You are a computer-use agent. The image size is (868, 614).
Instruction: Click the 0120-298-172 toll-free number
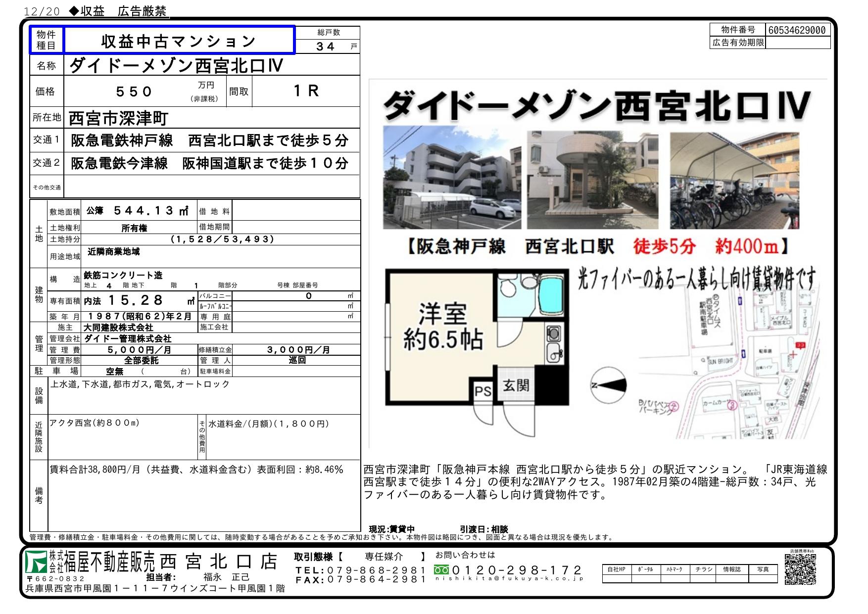point(516,569)
